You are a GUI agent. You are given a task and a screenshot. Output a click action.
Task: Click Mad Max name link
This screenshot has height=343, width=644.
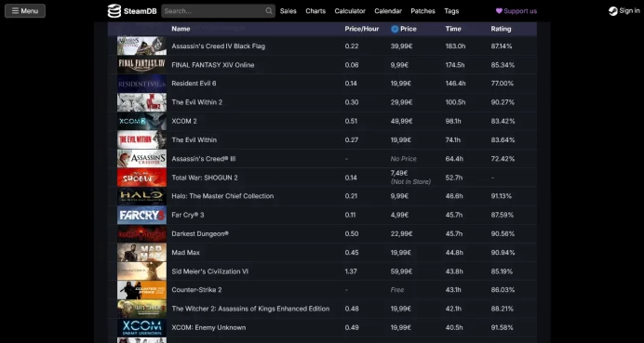click(185, 252)
